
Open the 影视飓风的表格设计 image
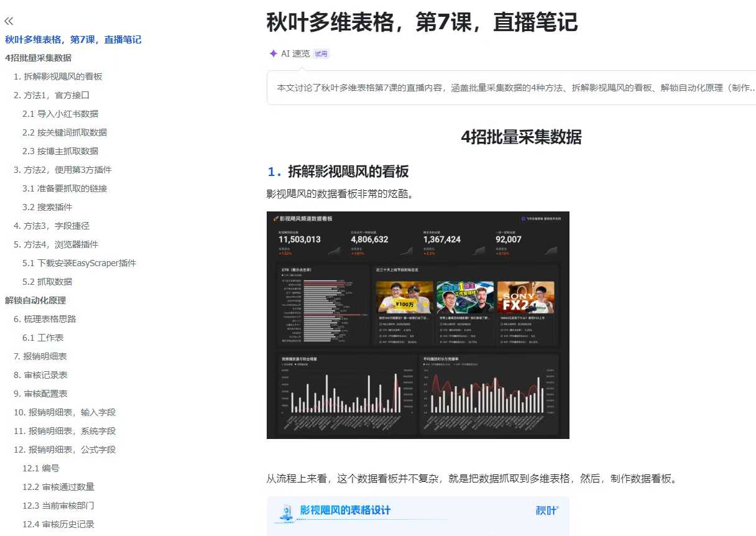[x=418, y=515]
